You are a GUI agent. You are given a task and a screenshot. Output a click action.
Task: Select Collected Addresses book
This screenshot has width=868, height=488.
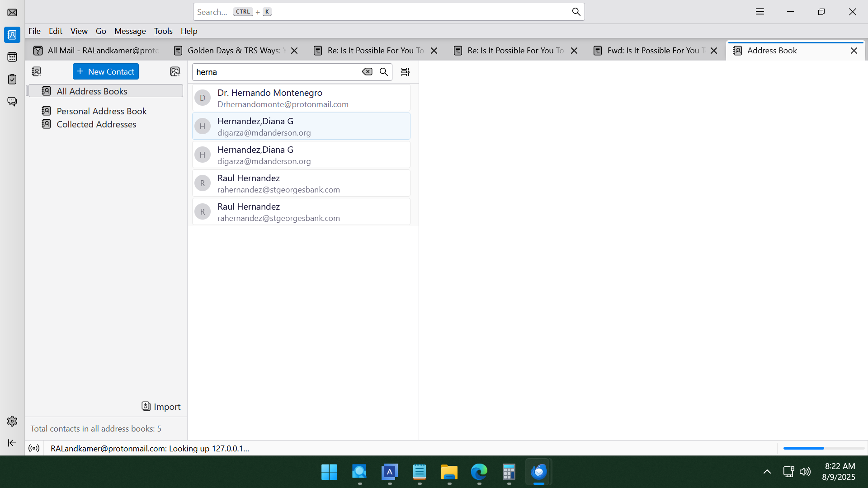pyautogui.click(x=96, y=124)
